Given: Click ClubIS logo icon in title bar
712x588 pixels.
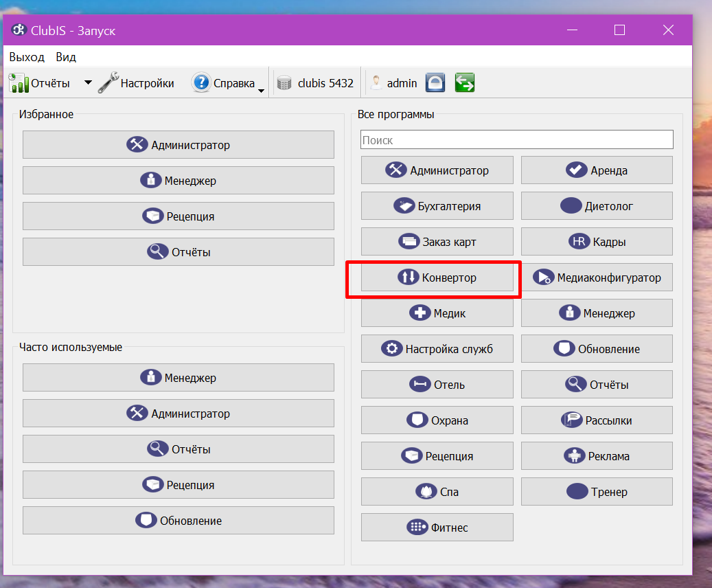Looking at the screenshot, I should (x=19, y=30).
